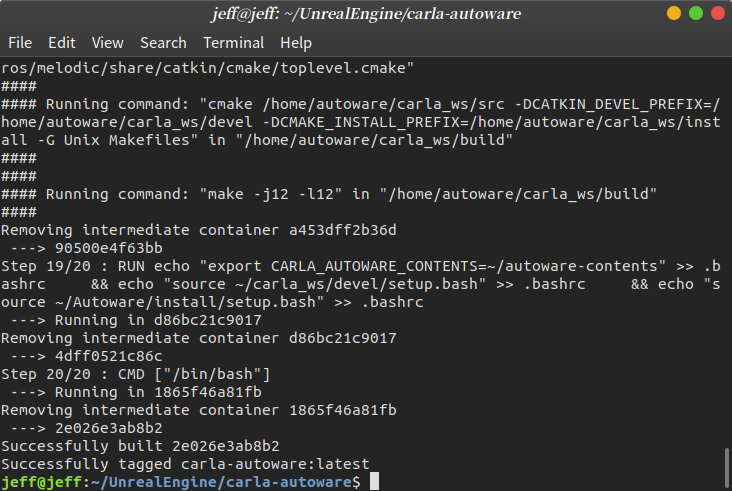Click the yellow minimize window button
This screenshot has width=732, height=491.
pos(674,13)
